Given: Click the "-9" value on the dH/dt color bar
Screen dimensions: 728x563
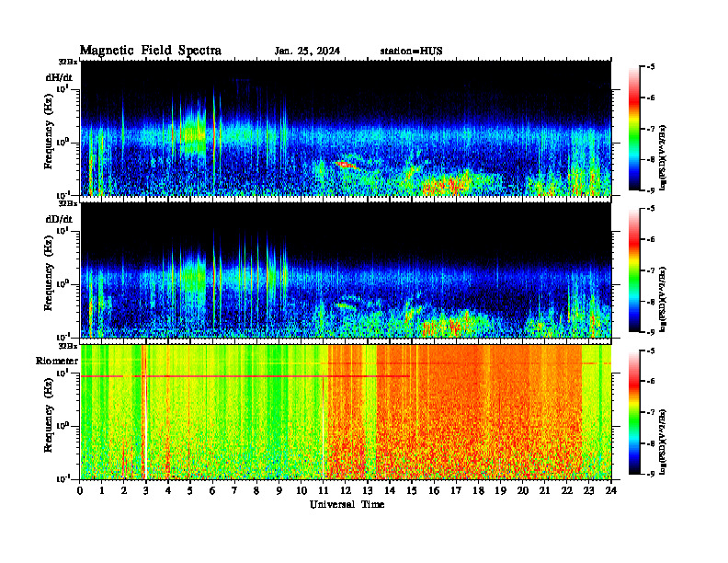Looking at the screenshot, I should [x=651, y=190].
